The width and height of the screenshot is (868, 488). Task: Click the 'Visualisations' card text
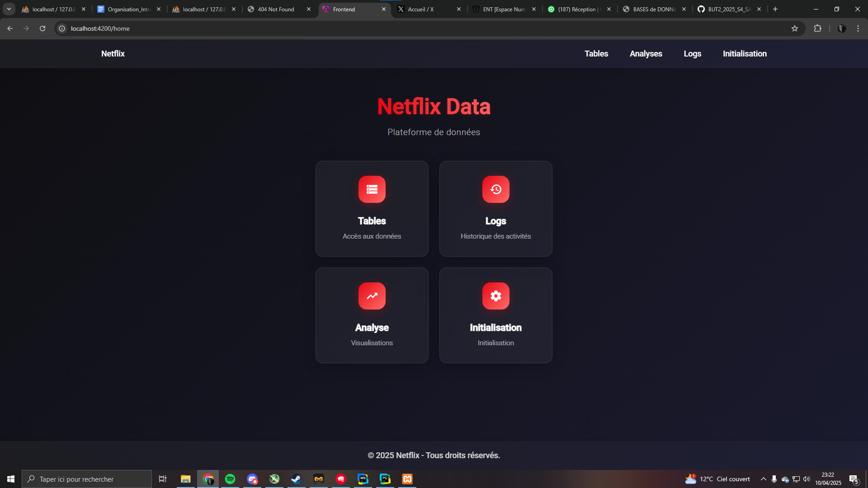pyautogui.click(x=372, y=343)
